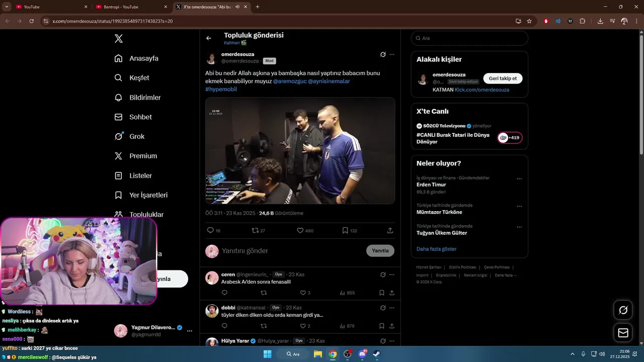Open Yagmur Dilavero account menu dots
Viewport: 644px width, 362px height.
tap(190, 331)
